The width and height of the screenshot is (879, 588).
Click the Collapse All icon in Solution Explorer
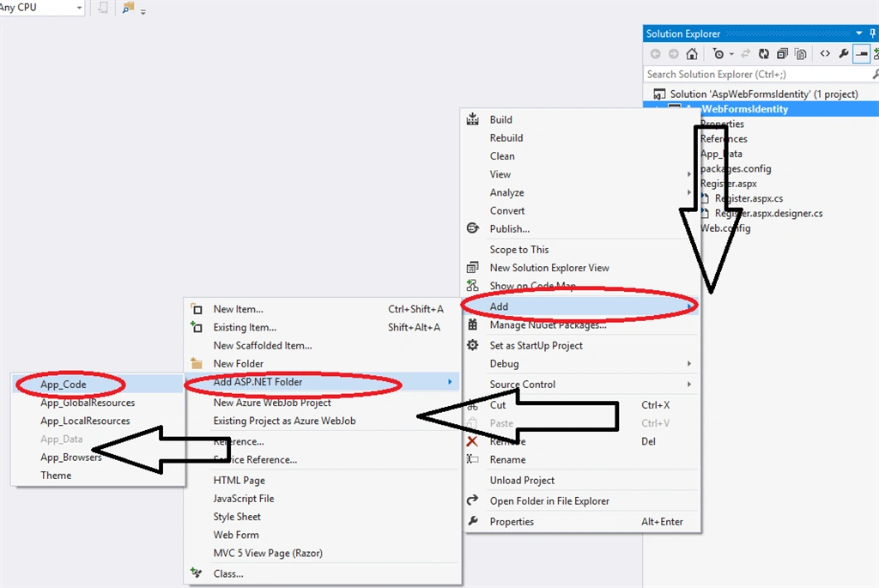tap(782, 54)
